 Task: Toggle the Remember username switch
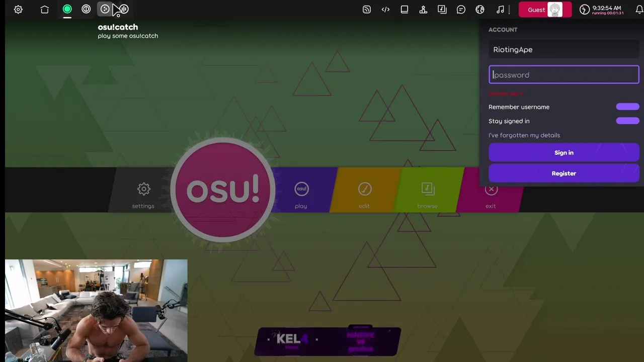[627, 107]
